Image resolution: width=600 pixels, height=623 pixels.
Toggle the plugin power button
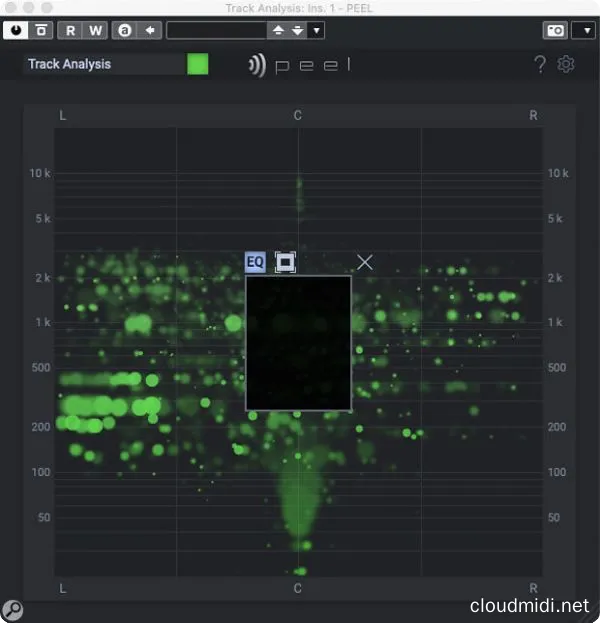click(16, 30)
